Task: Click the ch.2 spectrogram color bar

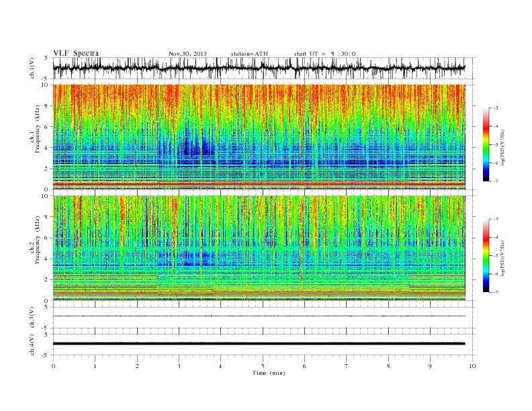Action: 486,255
